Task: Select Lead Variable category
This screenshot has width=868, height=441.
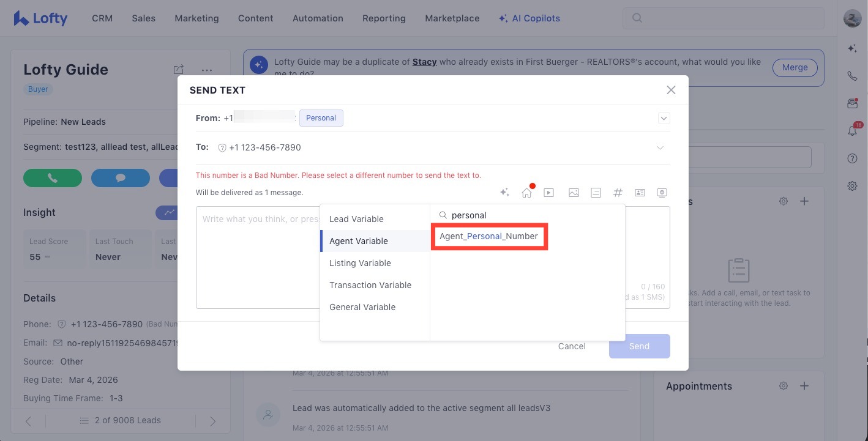Action: click(x=356, y=219)
